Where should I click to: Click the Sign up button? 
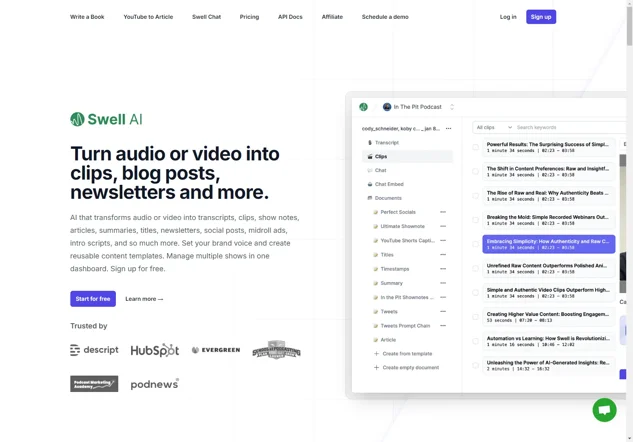pos(541,17)
